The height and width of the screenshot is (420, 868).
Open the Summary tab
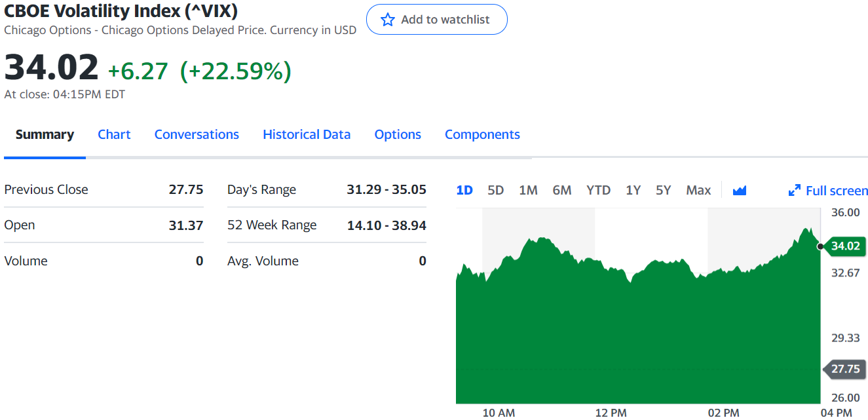pos(45,134)
